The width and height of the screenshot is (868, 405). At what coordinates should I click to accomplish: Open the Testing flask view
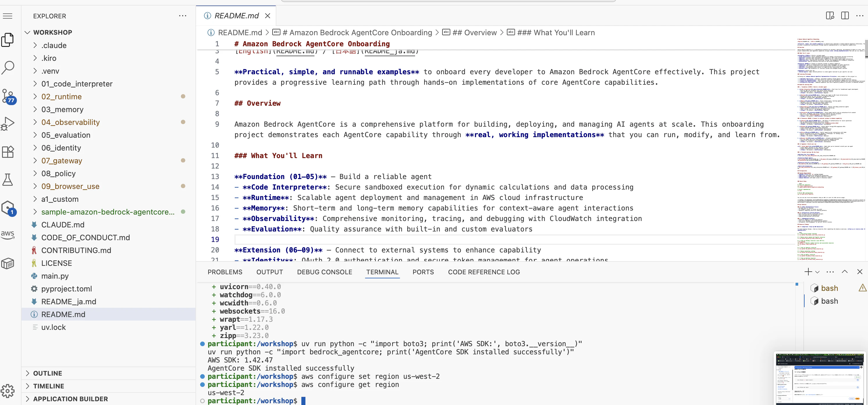point(8,180)
